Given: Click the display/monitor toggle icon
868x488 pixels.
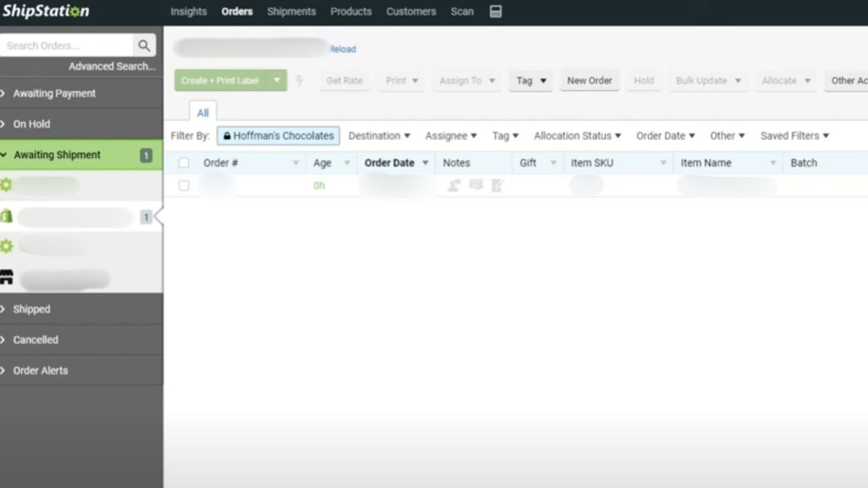Looking at the screenshot, I should [x=495, y=11].
